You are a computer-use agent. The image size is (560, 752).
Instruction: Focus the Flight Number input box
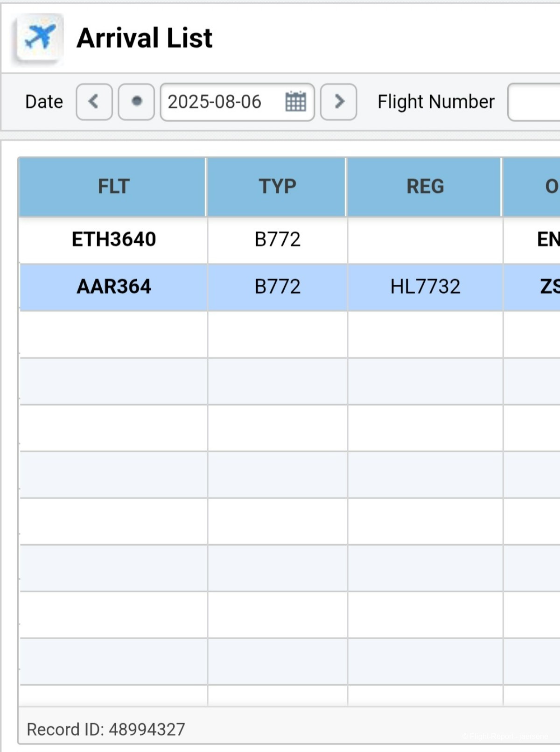[534, 102]
